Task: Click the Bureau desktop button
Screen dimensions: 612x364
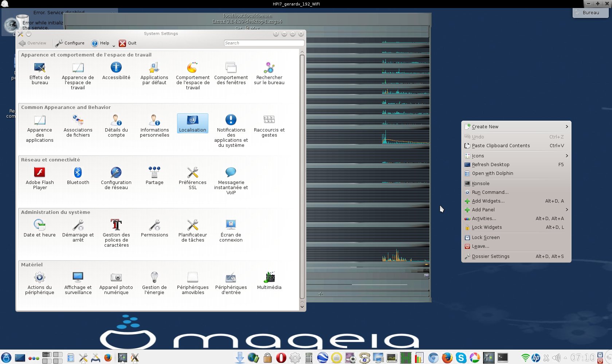Action: click(x=591, y=12)
